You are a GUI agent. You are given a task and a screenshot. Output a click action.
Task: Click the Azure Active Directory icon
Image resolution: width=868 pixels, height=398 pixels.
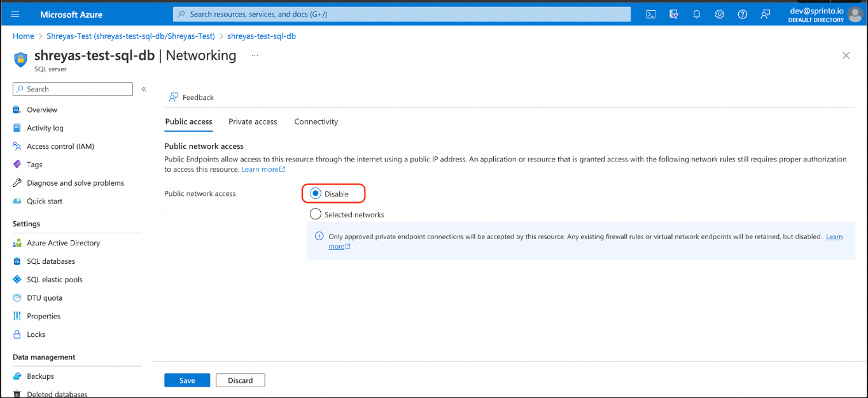(x=17, y=243)
